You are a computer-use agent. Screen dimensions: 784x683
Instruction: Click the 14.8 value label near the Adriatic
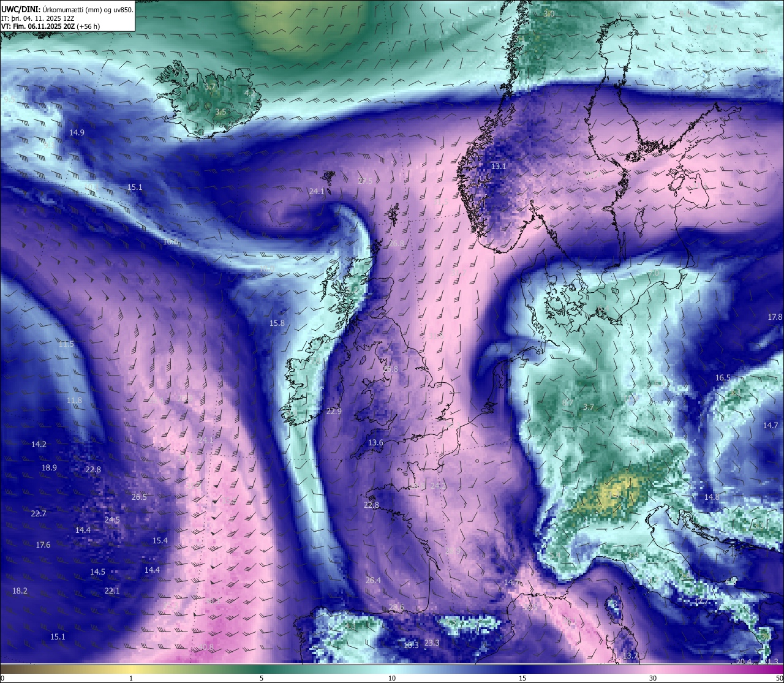click(x=712, y=497)
